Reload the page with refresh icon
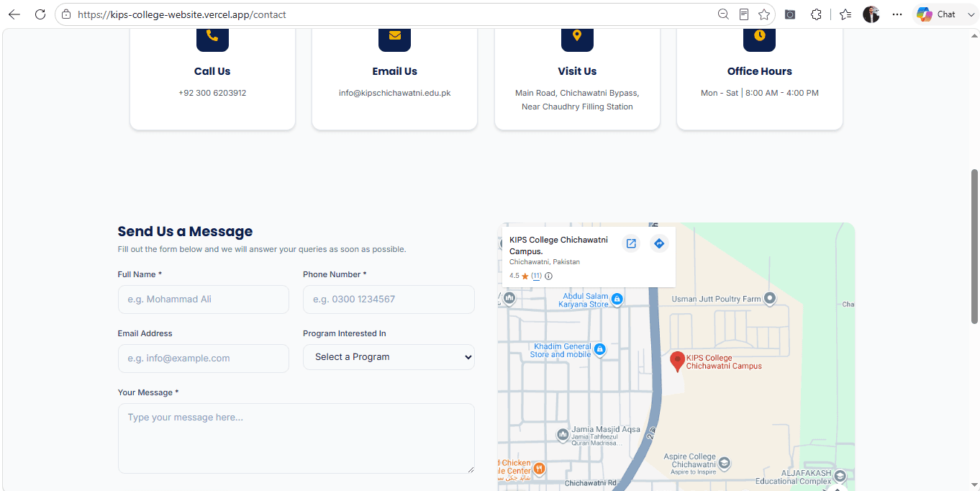 point(40,14)
